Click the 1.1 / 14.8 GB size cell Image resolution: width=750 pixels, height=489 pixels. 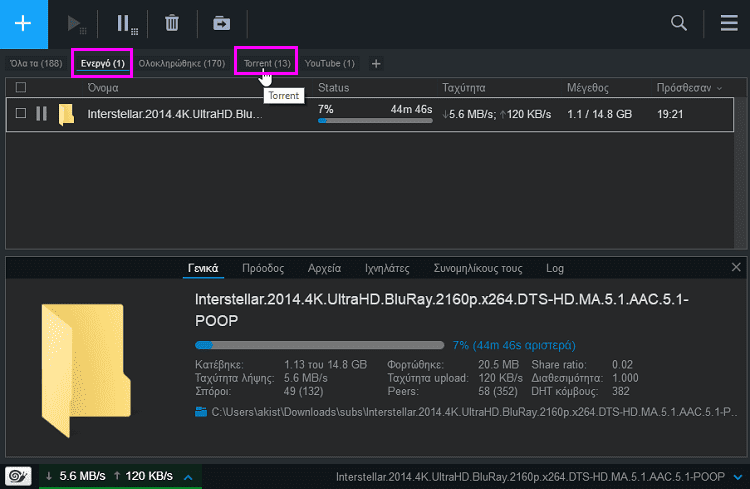599,114
